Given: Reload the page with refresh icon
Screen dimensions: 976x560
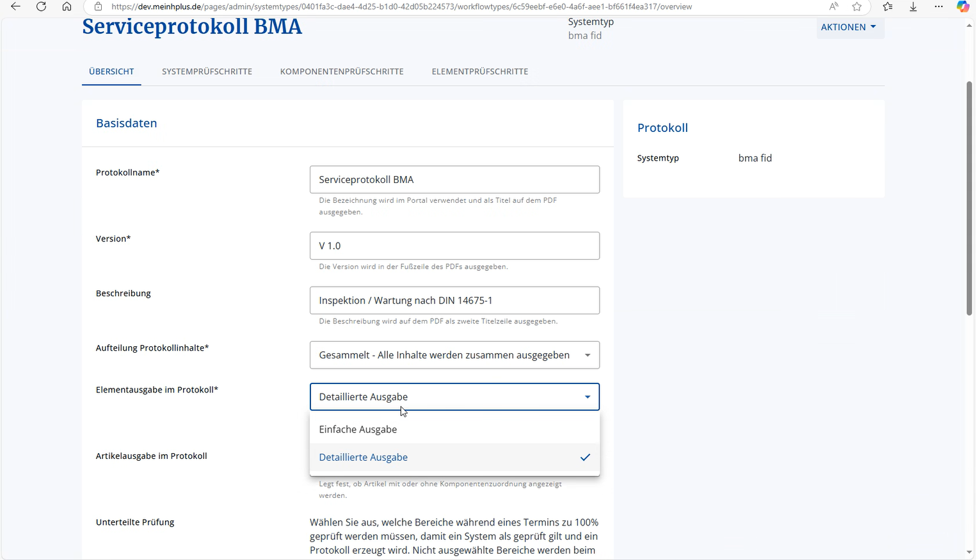Looking at the screenshot, I should click(x=41, y=6).
